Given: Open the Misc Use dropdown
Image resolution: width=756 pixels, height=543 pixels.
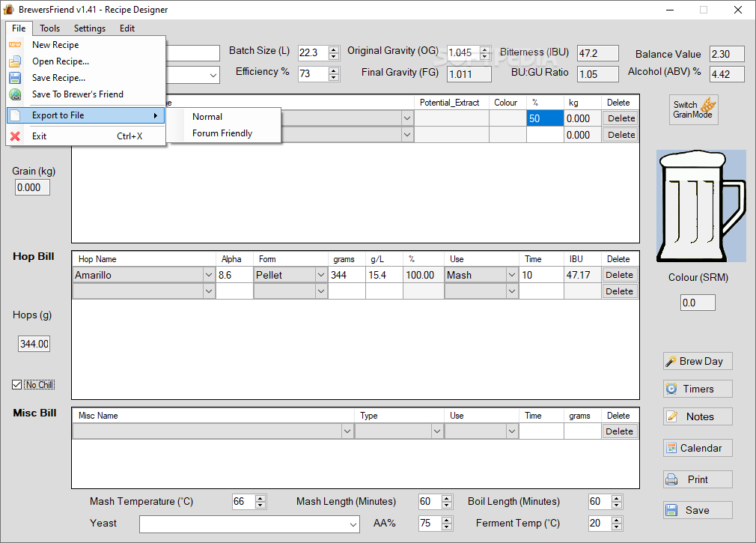Looking at the screenshot, I should tap(512, 431).
